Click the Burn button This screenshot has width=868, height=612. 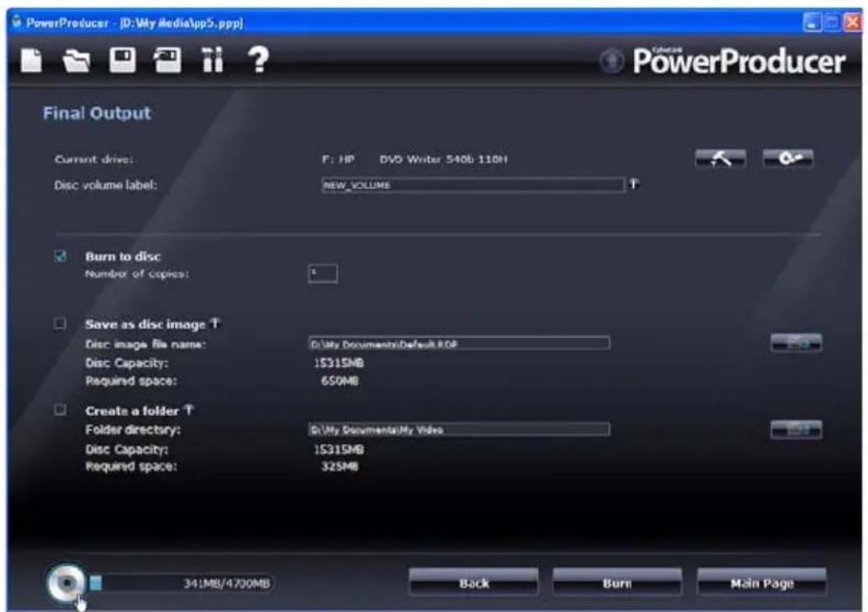[617, 582]
